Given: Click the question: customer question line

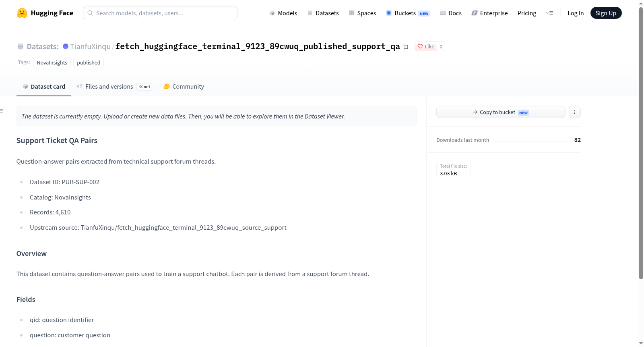Looking at the screenshot, I should coord(70,335).
